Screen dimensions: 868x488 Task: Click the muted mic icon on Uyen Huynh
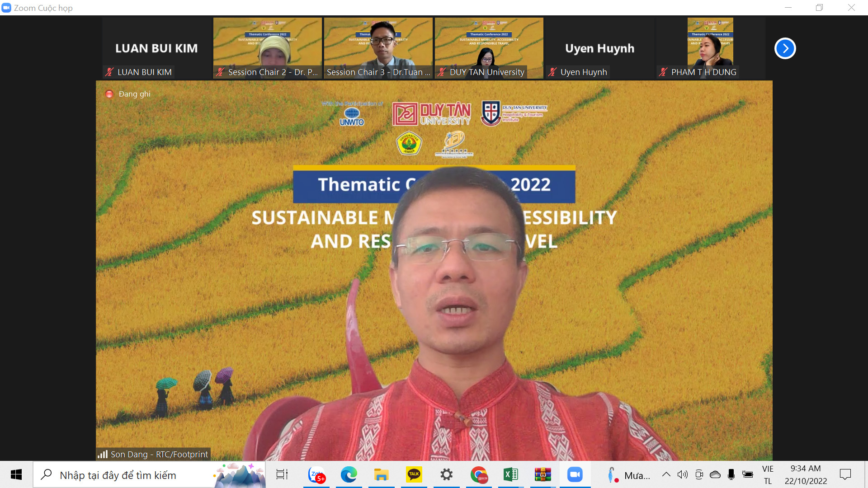click(x=552, y=72)
